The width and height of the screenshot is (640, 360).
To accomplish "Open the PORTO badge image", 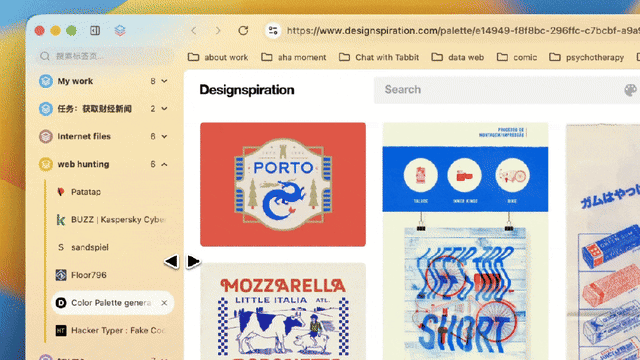I will point(283,184).
